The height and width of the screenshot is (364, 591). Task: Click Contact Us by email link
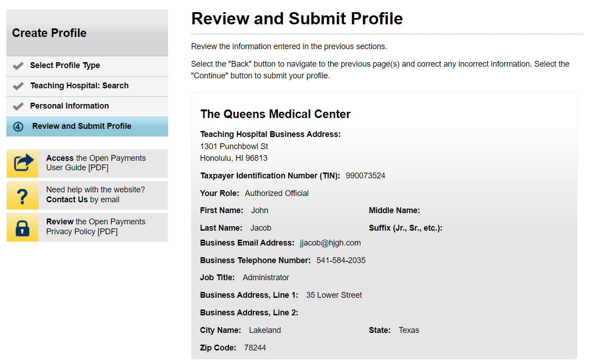[x=67, y=200]
